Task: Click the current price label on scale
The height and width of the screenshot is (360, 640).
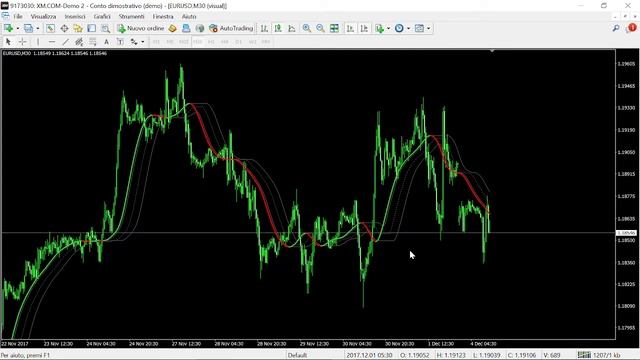Action: tap(626, 233)
